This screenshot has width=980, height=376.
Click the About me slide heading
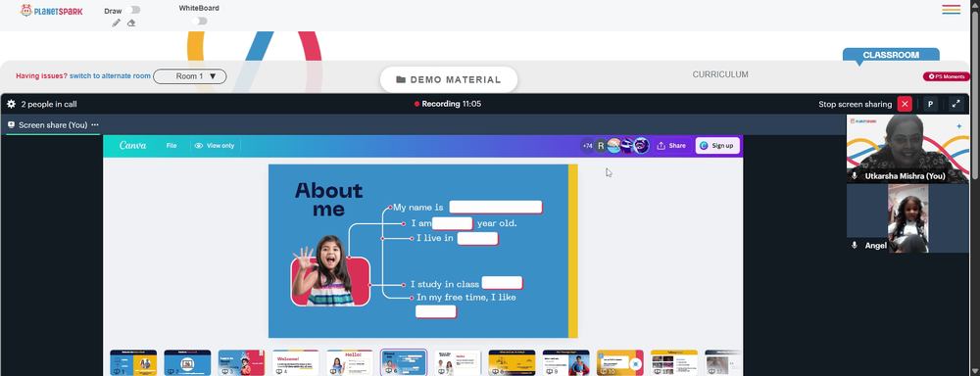[x=328, y=199]
